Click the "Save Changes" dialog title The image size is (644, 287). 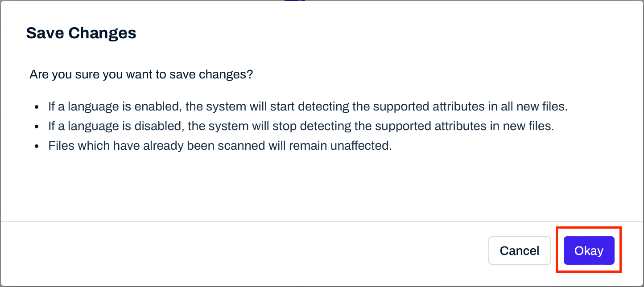point(81,33)
